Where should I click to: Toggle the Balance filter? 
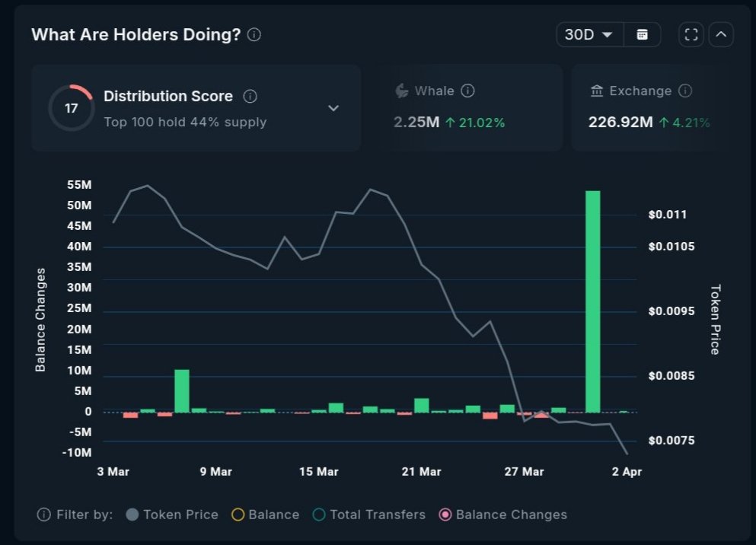[x=266, y=515]
